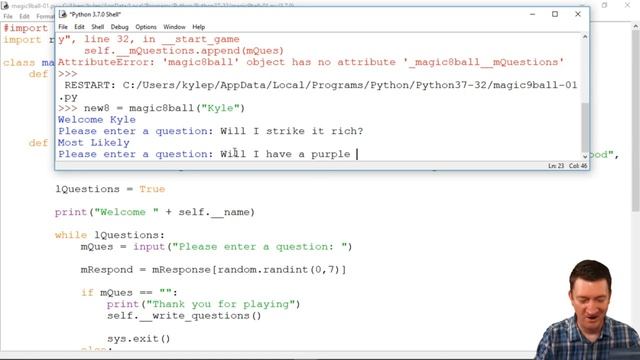Open the Window menu

pos(174,27)
